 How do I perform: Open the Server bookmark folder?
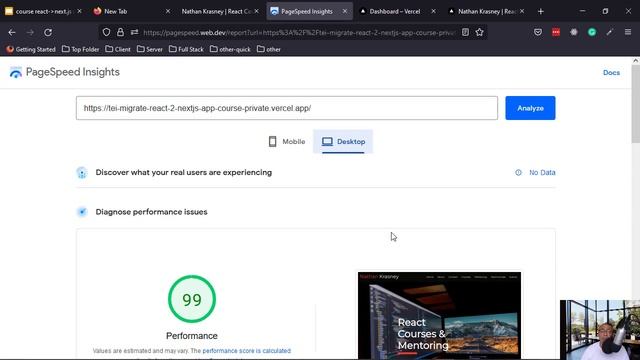click(150, 49)
